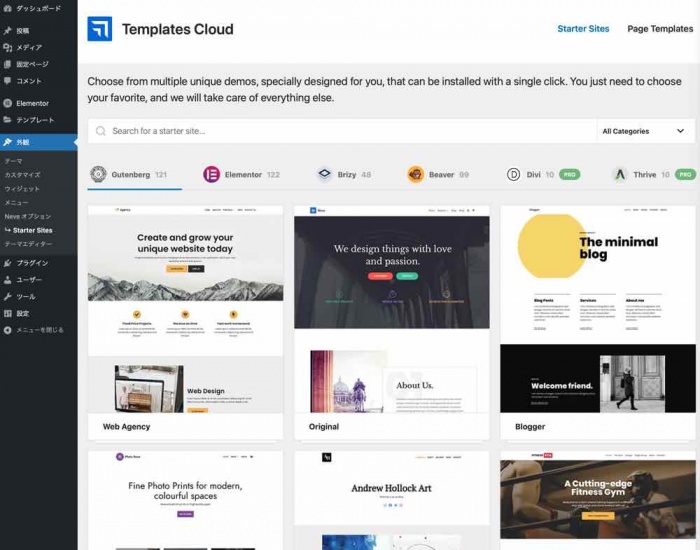Click the Thrive builder logo
The image size is (700, 550).
coord(620,174)
